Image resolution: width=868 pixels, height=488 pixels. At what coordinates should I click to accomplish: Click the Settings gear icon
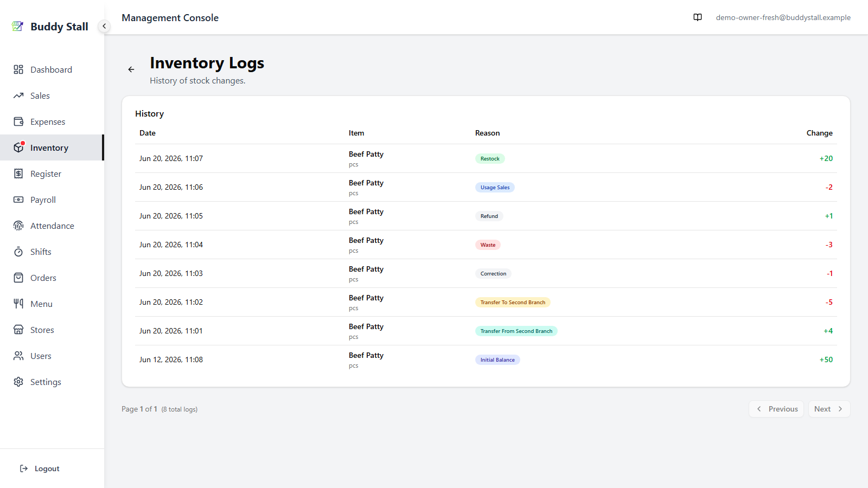coord(18,382)
